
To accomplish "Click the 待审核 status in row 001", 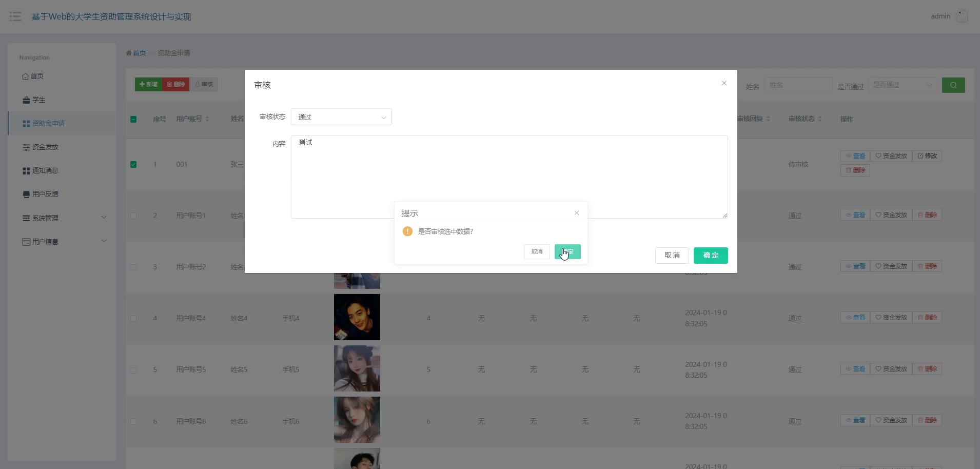I will coord(798,164).
